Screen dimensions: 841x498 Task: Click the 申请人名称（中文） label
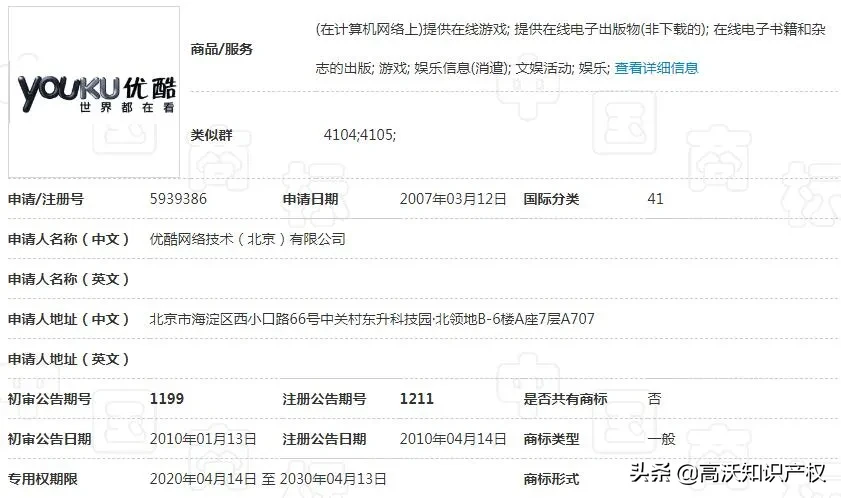point(69,239)
